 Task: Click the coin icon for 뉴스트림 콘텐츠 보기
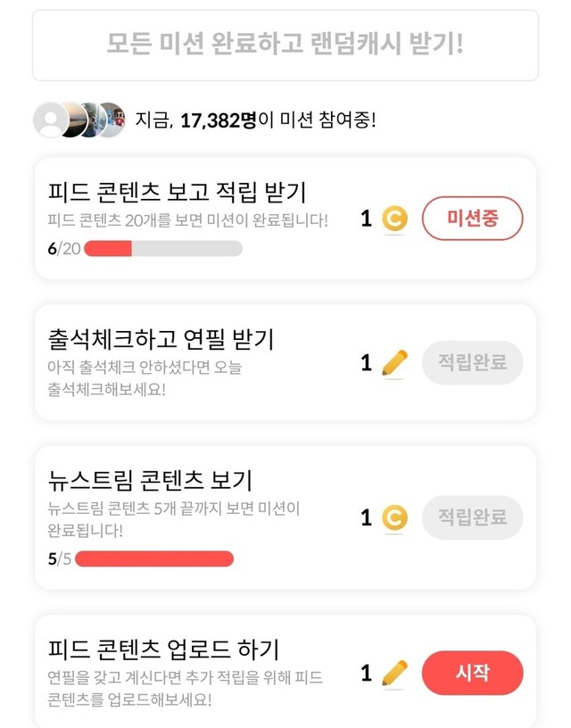tap(394, 517)
